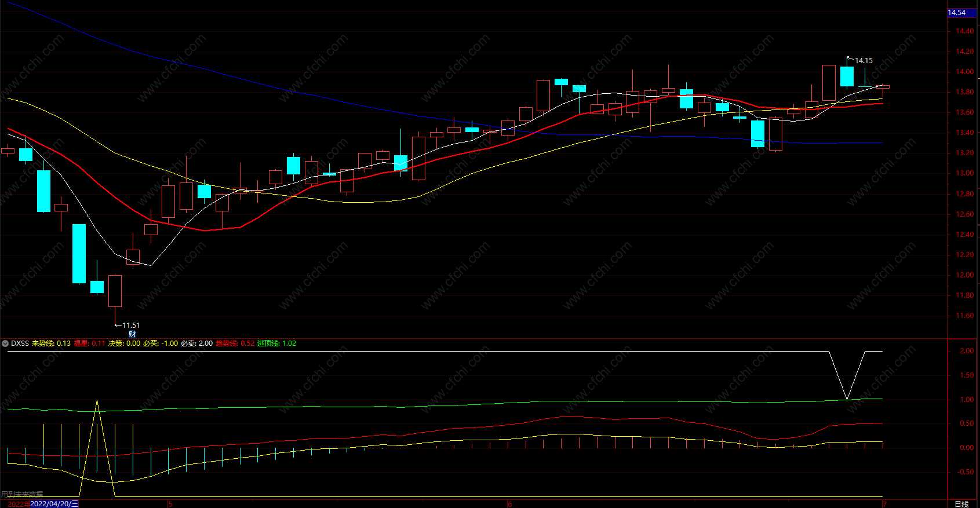This screenshot has height=508, width=980.
Task: Click the 14.15 highest price label
Action: 864,61
